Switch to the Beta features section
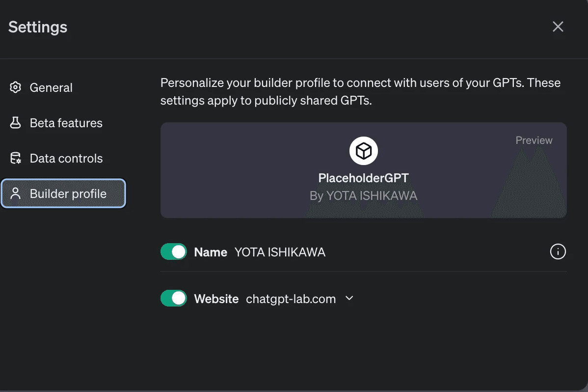Viewport: 588px width, 392px height. [x=66, y=123]
